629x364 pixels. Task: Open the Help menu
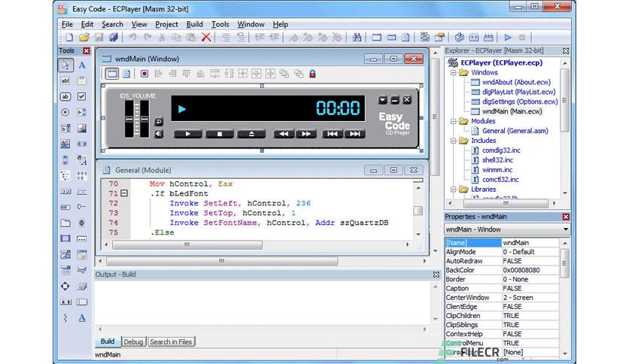pyautogui.click(x=281, y=24)
